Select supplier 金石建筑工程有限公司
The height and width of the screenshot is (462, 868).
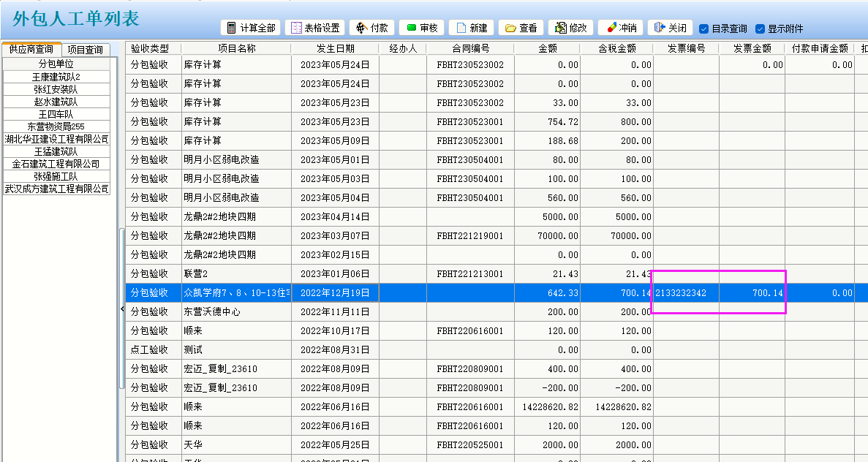pos(56,164)
